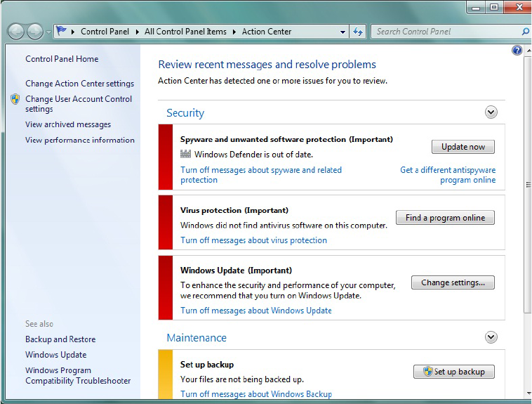The image size is (532, 404).
Task: Turn off messages about Windows Update
Action: tap(255, 311)
